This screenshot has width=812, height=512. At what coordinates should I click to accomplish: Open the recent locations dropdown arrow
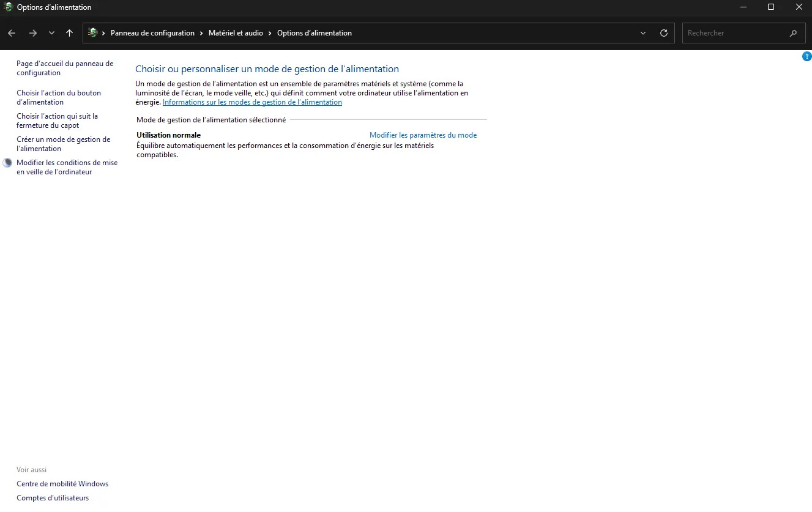click(x=51, y=33)
